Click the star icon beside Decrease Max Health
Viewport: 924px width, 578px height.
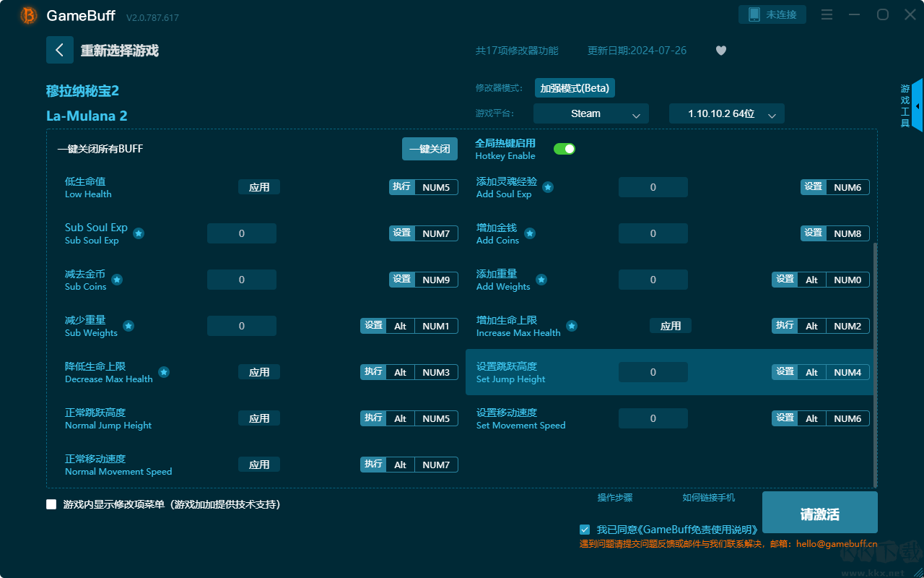click(164, 372)
